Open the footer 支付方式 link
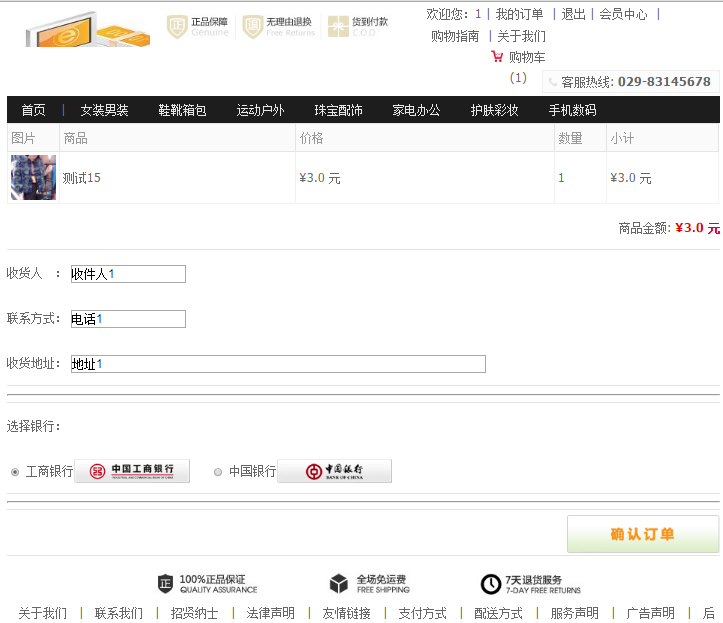Image resolution: width=723 pixels, height=623 pixels. coord(422,613)
